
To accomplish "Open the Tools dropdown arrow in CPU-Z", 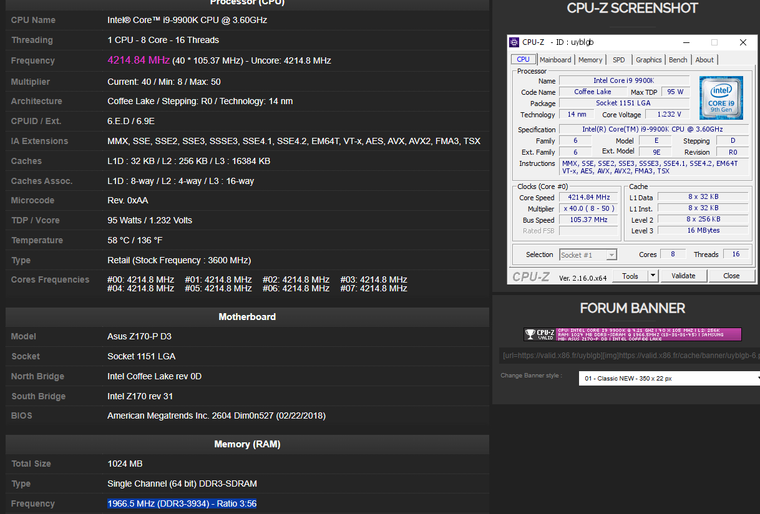I will (653, 276).
